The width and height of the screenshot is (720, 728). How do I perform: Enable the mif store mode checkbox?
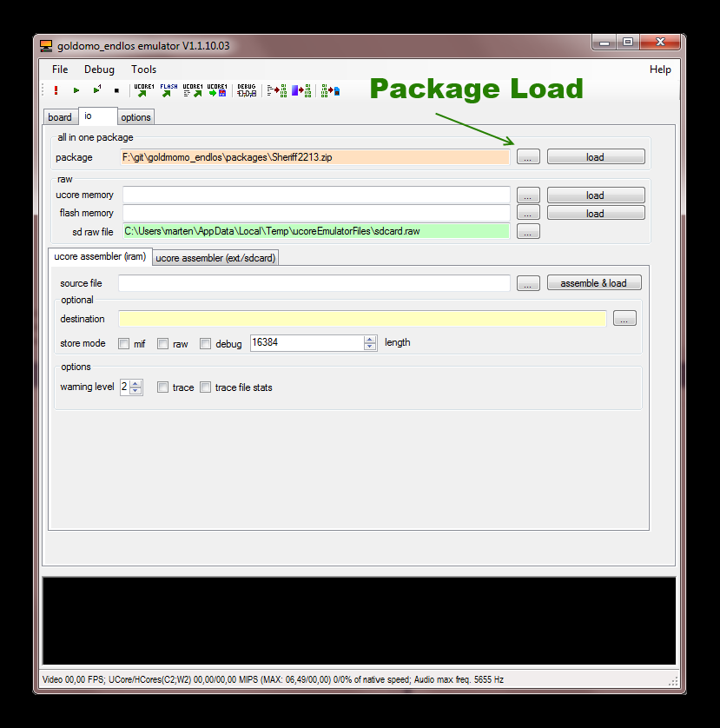coord(123,343)
